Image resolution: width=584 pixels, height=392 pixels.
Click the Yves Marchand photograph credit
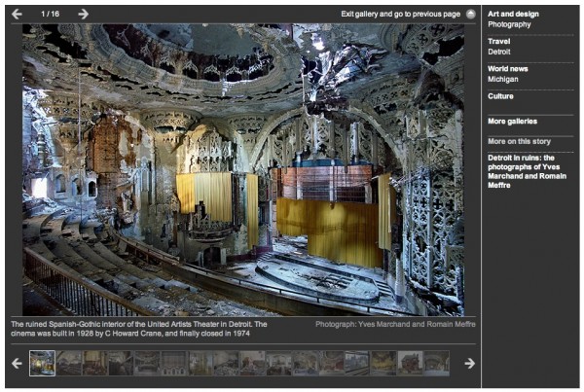tap(395, 324)
